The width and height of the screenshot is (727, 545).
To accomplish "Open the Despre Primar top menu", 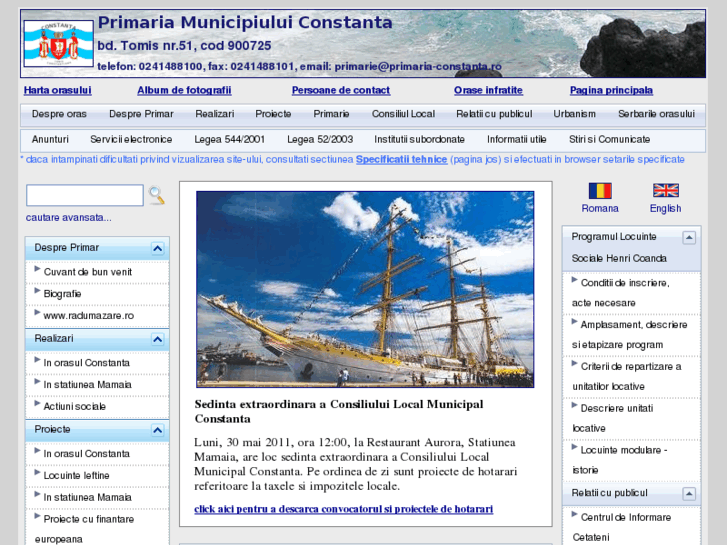I will pyautogui.click(x=141, y=114).
